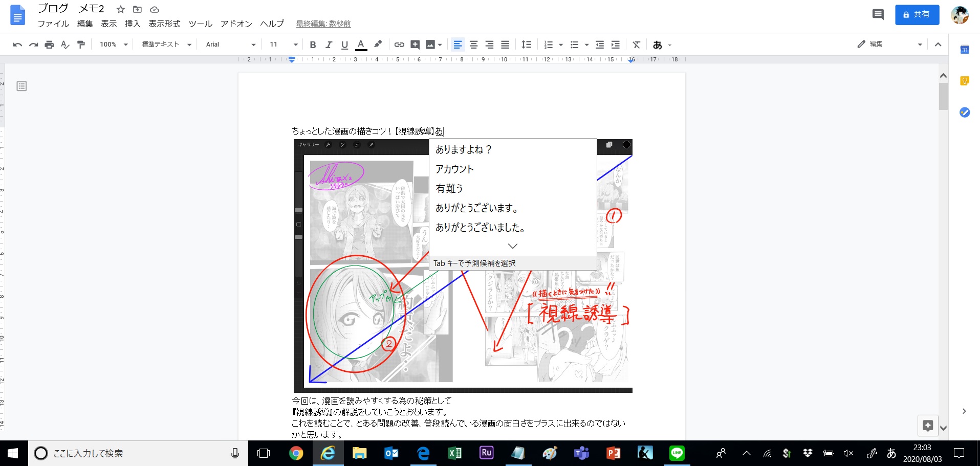Screen dimensions: 980x466
Task: Hide the menus with the up chevron
Action: coord(938,45)
